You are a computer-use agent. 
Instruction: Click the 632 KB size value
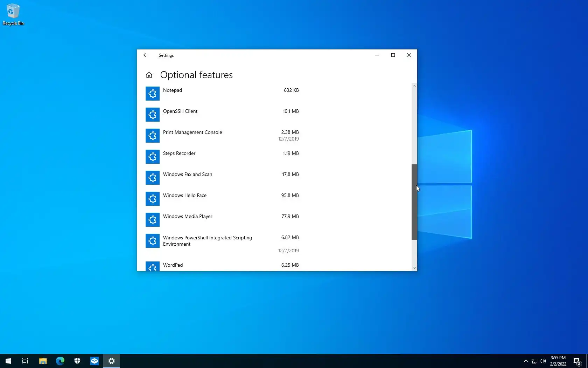291,90
